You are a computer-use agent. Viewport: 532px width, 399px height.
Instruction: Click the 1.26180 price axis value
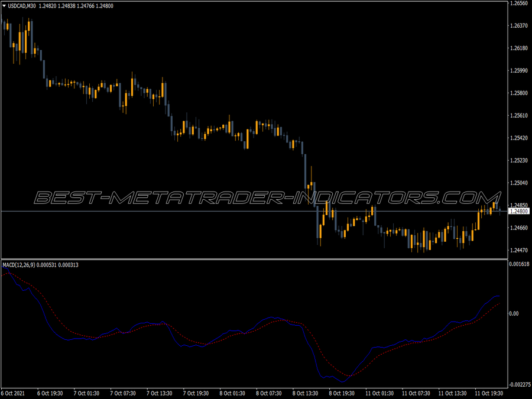[519, 48]
